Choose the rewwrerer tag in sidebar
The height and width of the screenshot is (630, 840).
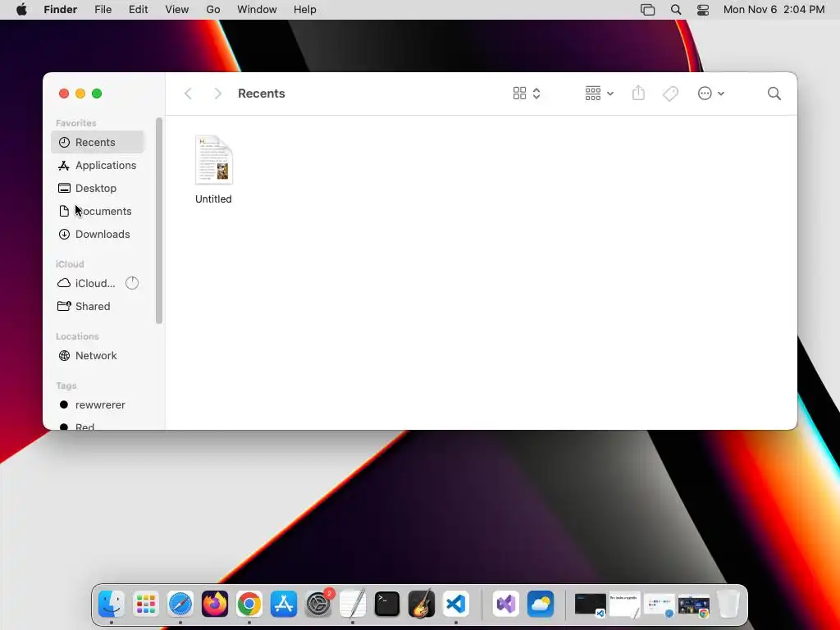pyautogui.click(x=98, y=404)
